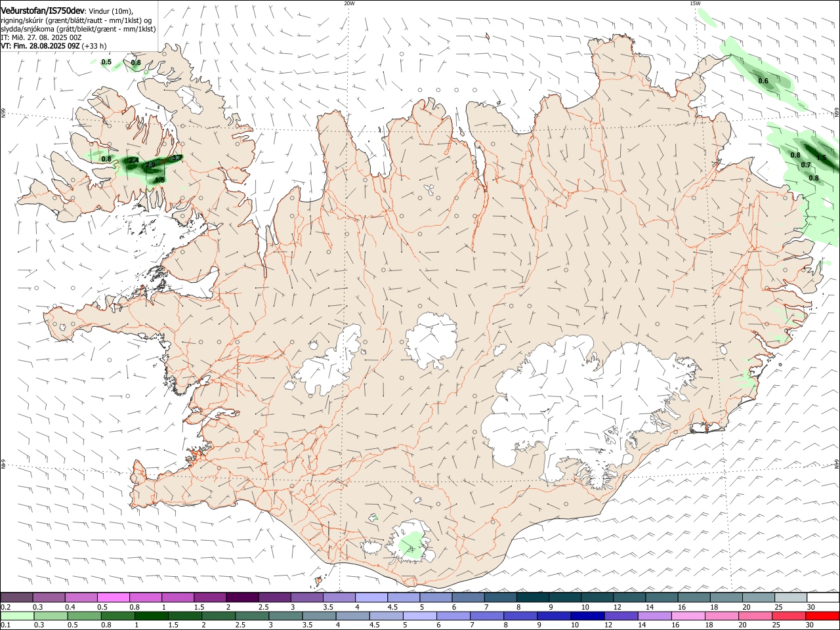Click the darkest purple 2 mm snow legend swatch
This screenshot has height=630, width=840.
tap(241, 597)
